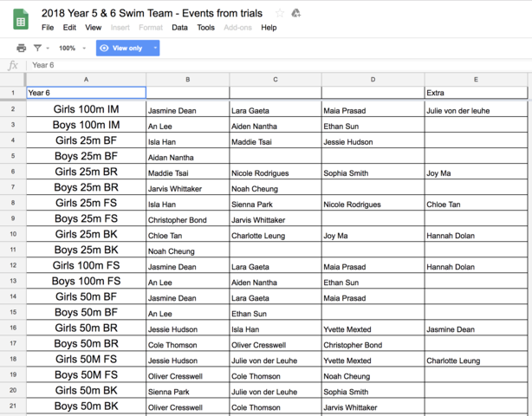Select the Girls 50m BF cell
The width and height of the screenshot is (532, 416).
click(x=86, y=296)
